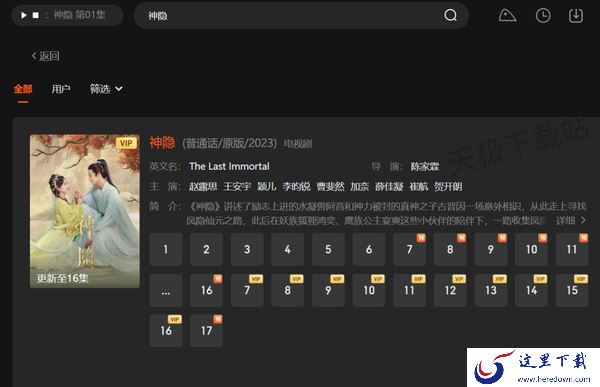Viewport: 600px width, 387px height.
Task: Click the 电视剧 category label
Action: (298, 144)
